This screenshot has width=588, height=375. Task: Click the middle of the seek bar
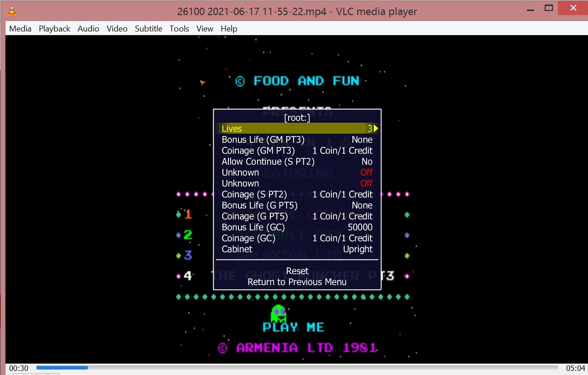click(297, 368)
